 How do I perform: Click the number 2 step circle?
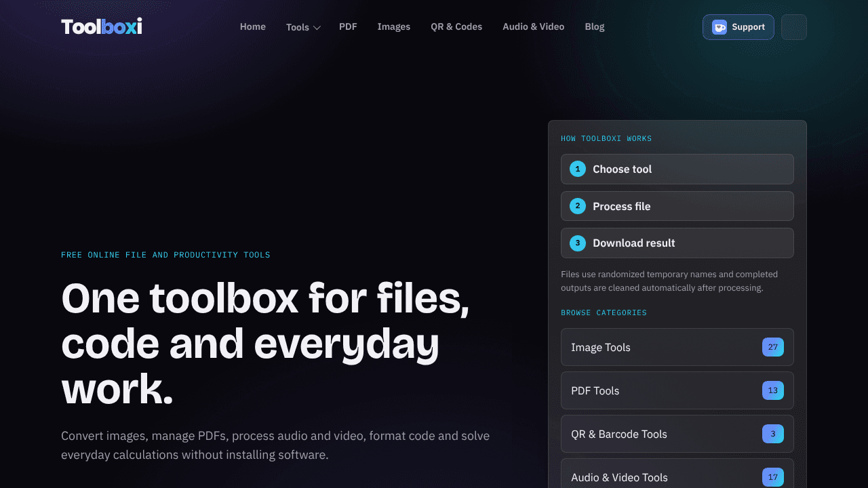(x=578, y=206)
